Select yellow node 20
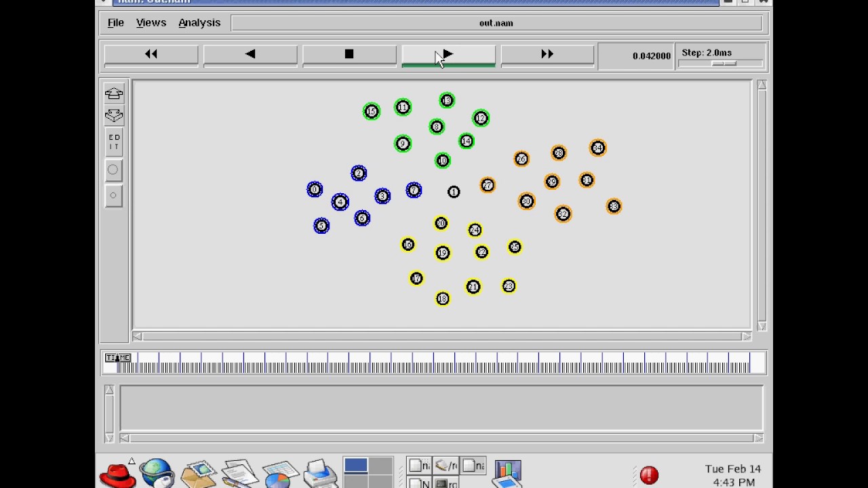 (x=441, y=224)
